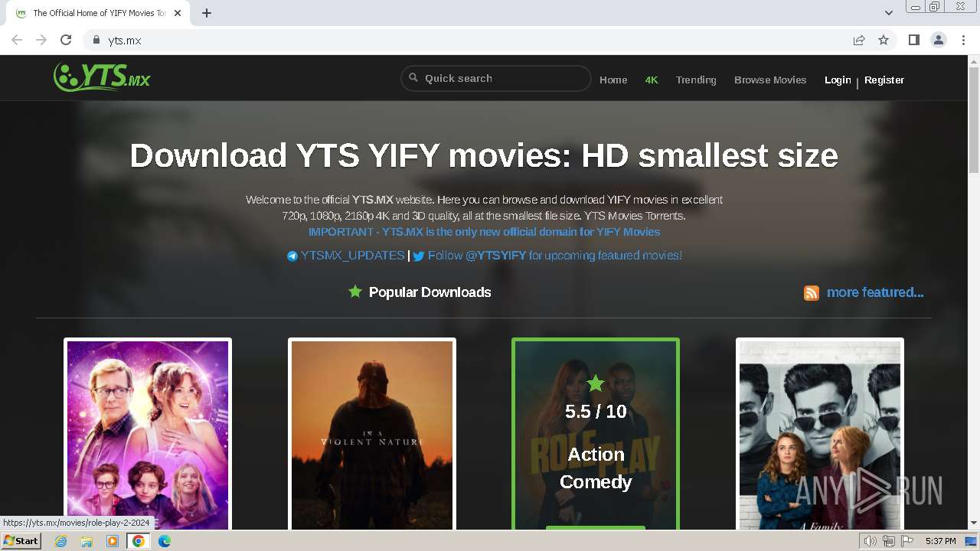The width and height of the screenshot is (980, 551).
Task: Click the browser back arrow
Action: [x=17, y=40]
